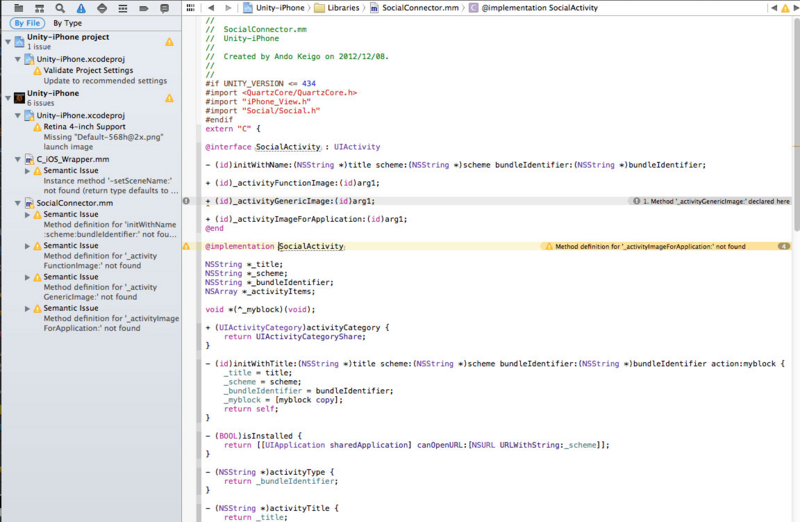Click 'Update to recommended settings' text

coord(105,81)
